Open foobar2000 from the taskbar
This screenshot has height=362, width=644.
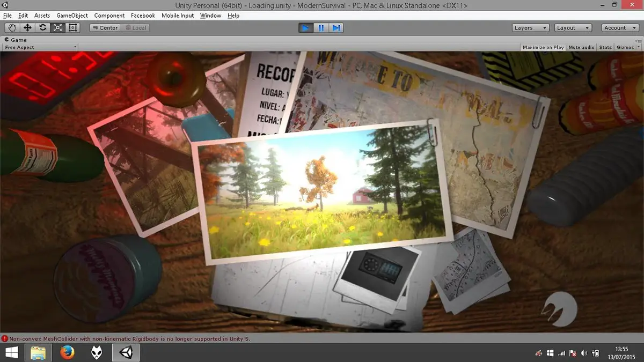coord(97,352)
